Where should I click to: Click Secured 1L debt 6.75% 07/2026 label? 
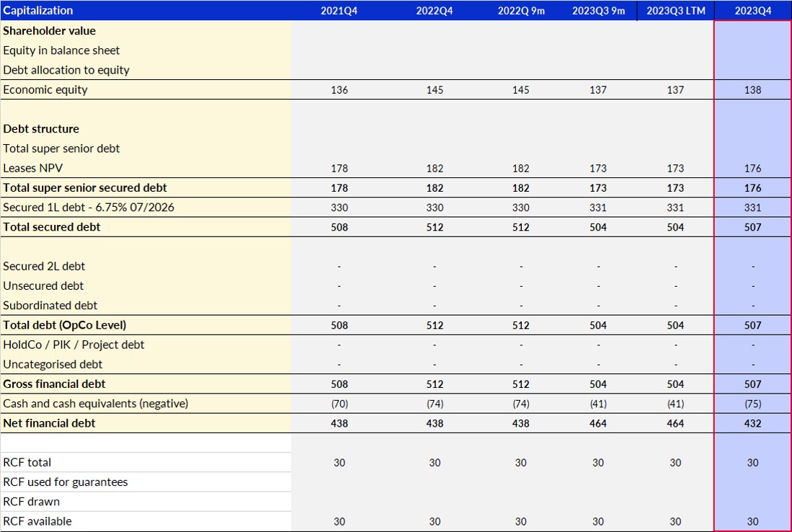89,208
